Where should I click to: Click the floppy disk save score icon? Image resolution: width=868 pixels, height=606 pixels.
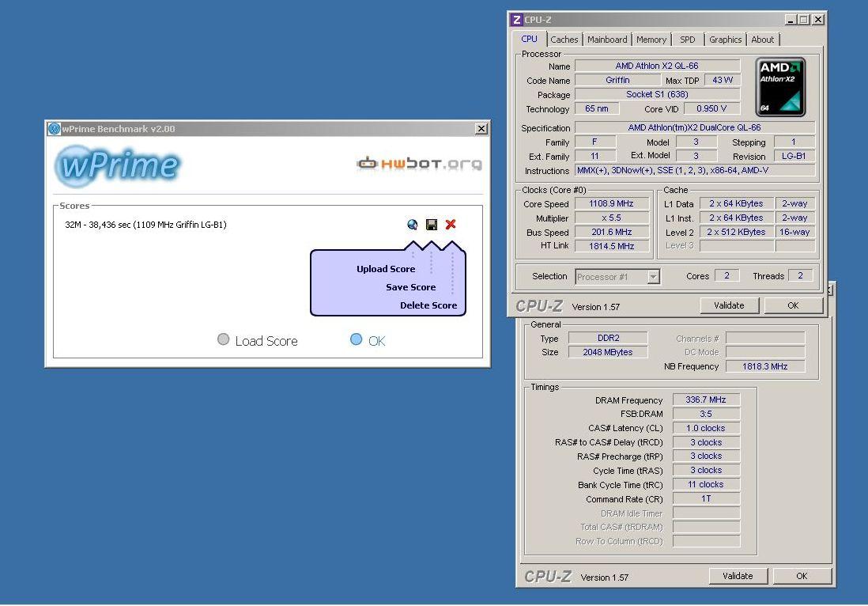tap(431, 225)
